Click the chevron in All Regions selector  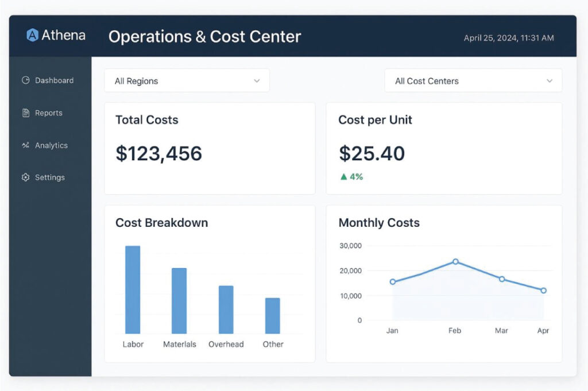tap(257, 81)
